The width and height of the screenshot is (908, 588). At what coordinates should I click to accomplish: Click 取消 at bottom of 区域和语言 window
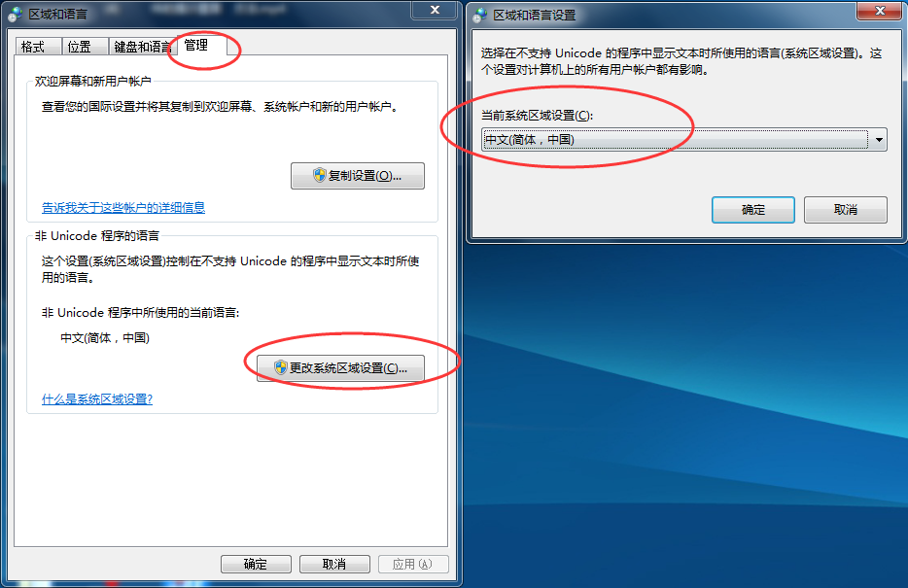click(x=334, y=564)
